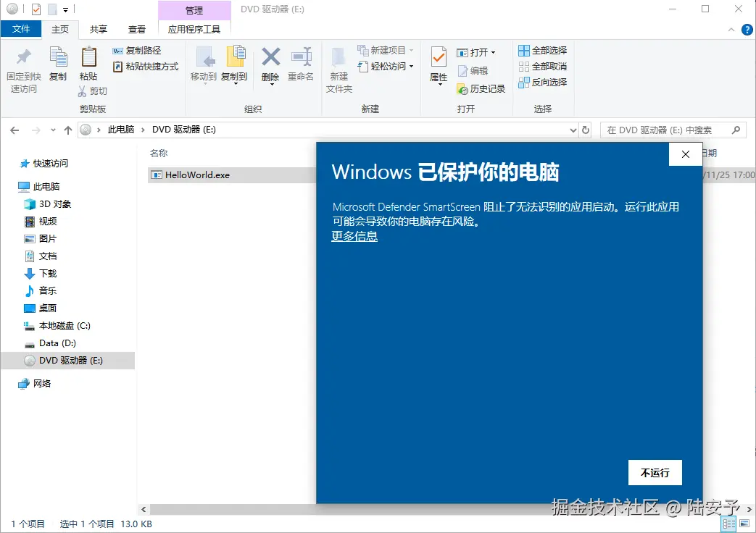Open the 桌面 folder in the sidebar
Image resolution: width=756 pixels, height=533 pixels.
point(41,308)
